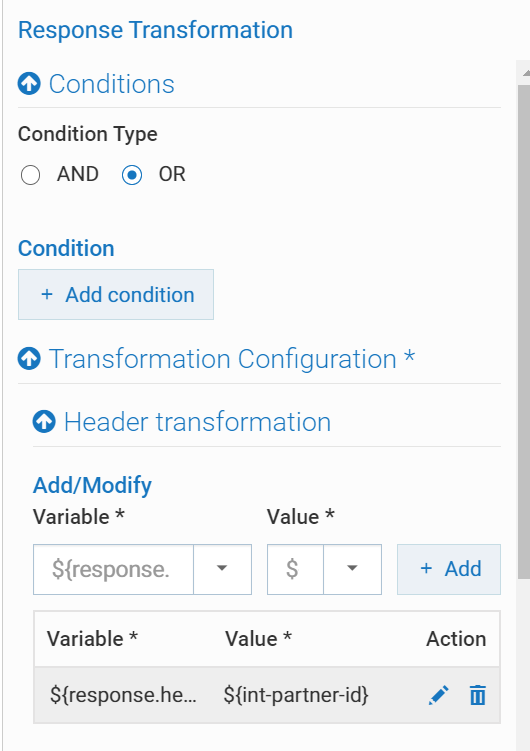This screenshot has width=530, height=751.
Task: Select the ${response.he... table row
Action: coord(267,695)
